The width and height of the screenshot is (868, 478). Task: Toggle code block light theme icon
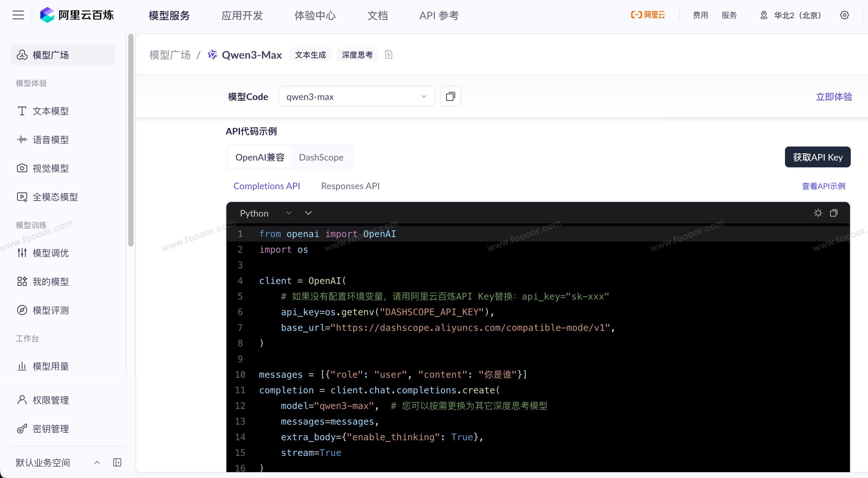pos(818,213)
